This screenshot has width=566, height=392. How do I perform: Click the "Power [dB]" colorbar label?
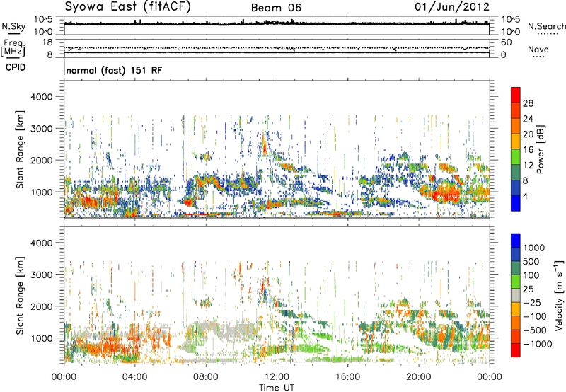(x=541, y=149)
